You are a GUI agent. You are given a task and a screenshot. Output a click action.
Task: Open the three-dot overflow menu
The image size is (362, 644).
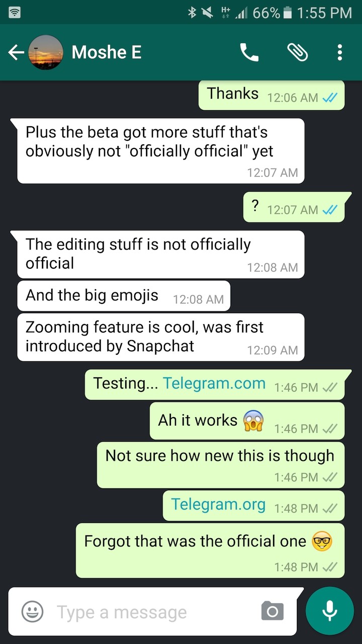point(340,52)
